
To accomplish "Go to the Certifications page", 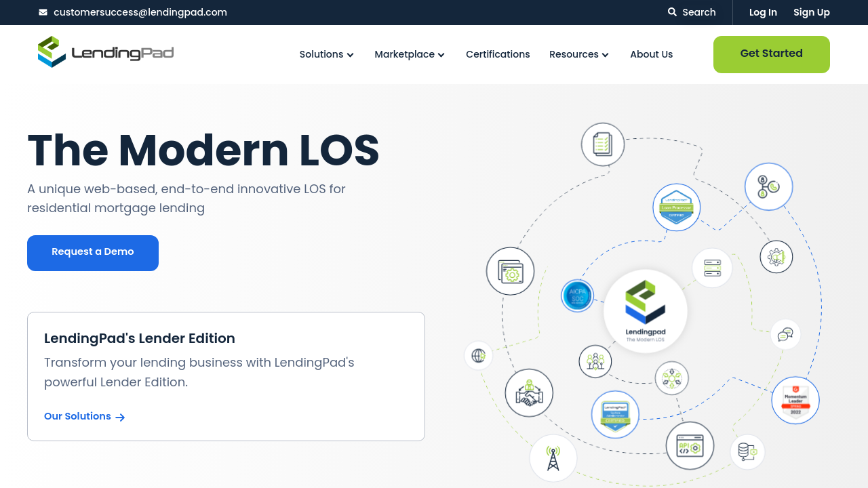I will 498,54.
